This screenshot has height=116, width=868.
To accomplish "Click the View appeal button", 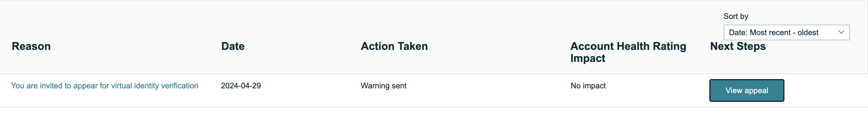I will tap(747, 90).
